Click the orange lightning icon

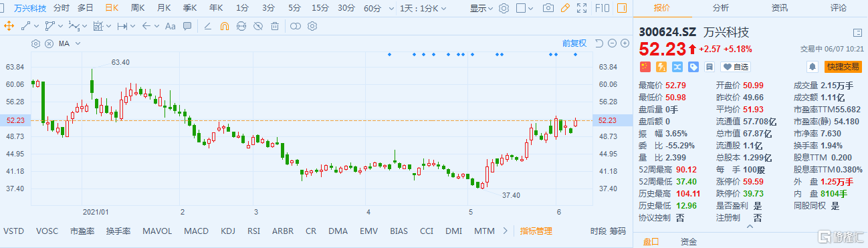[x=661, y=67]
